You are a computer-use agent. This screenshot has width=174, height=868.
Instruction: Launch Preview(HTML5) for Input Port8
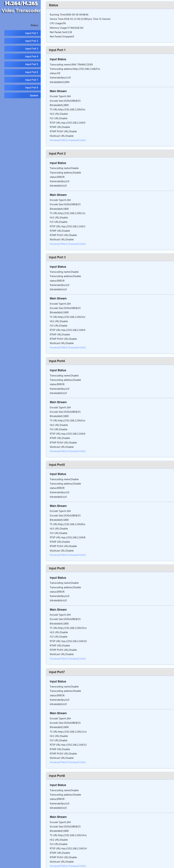59,866
